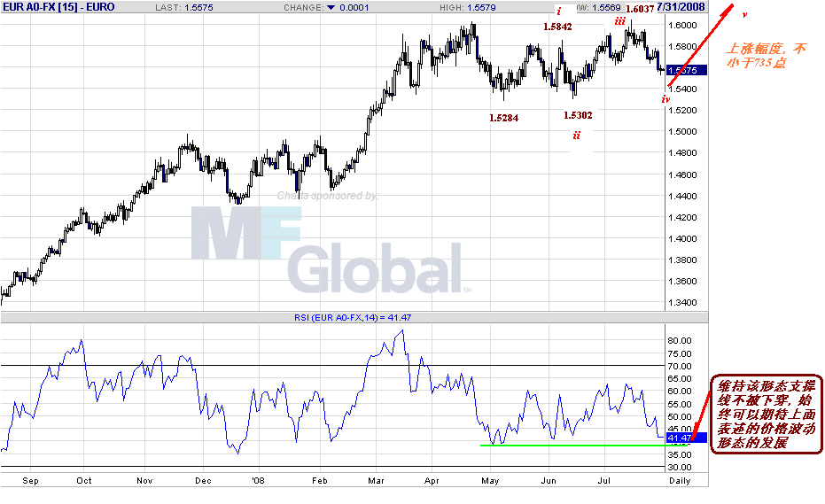Viewport: 825px width, 504px height.
Task: Click the 'Daily' interval label
Action: (680, 481)
